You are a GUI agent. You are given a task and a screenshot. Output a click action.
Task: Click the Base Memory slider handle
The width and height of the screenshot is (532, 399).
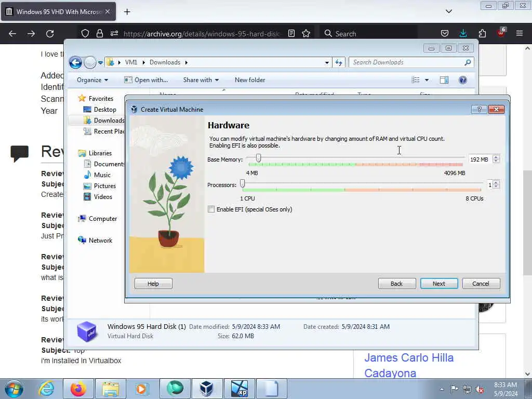coord(259,158)
